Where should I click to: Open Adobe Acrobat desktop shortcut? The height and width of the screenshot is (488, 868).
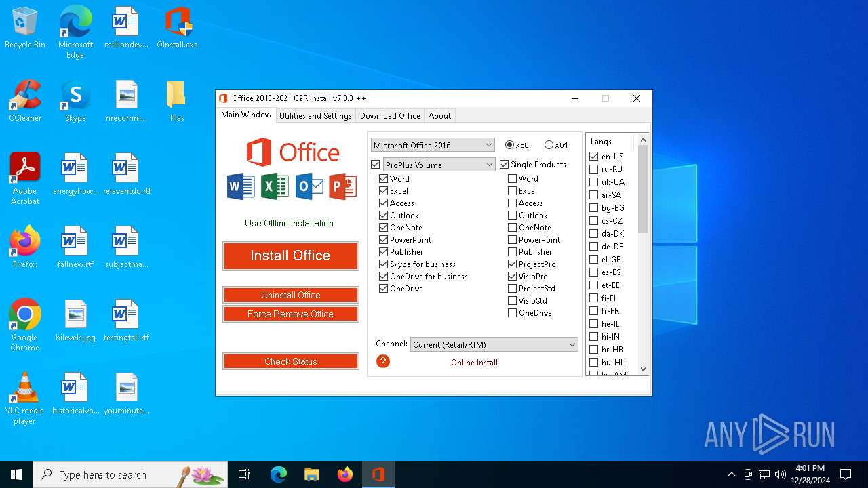[x=25, y=179]
